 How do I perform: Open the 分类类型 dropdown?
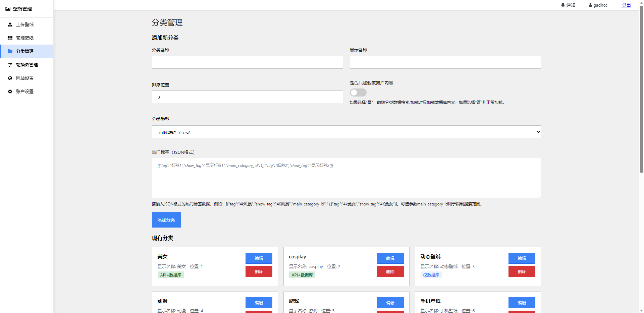click(346, 132)
